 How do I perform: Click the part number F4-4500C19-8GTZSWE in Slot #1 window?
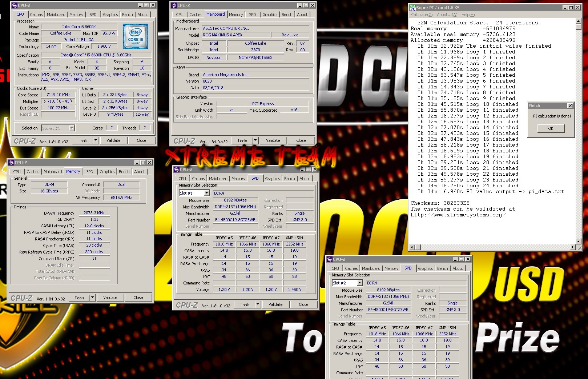(235, 220)
